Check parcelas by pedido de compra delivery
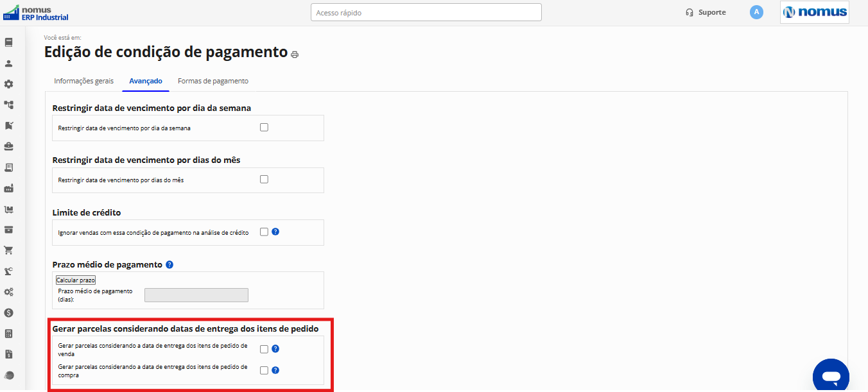Image resolution: width=868 pixels, height=392 pixels. (264, 370)
